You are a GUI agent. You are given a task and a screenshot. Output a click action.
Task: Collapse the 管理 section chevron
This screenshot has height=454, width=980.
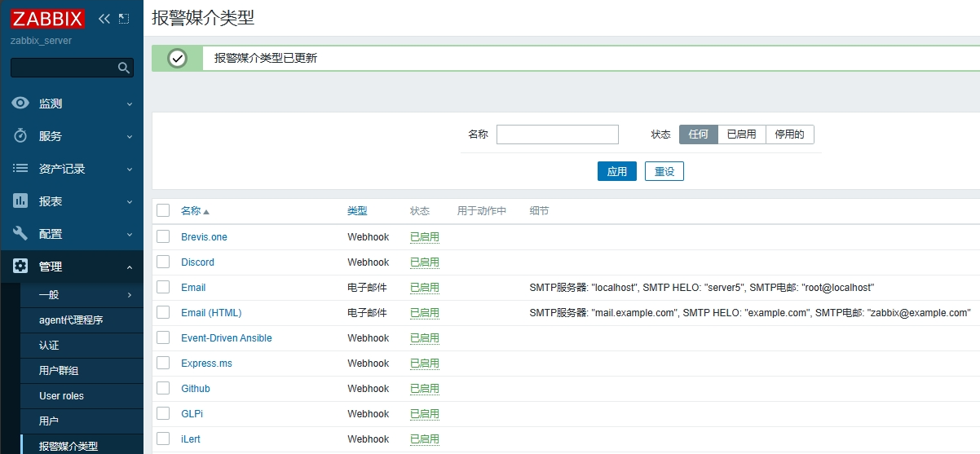[x=129, y=267]
